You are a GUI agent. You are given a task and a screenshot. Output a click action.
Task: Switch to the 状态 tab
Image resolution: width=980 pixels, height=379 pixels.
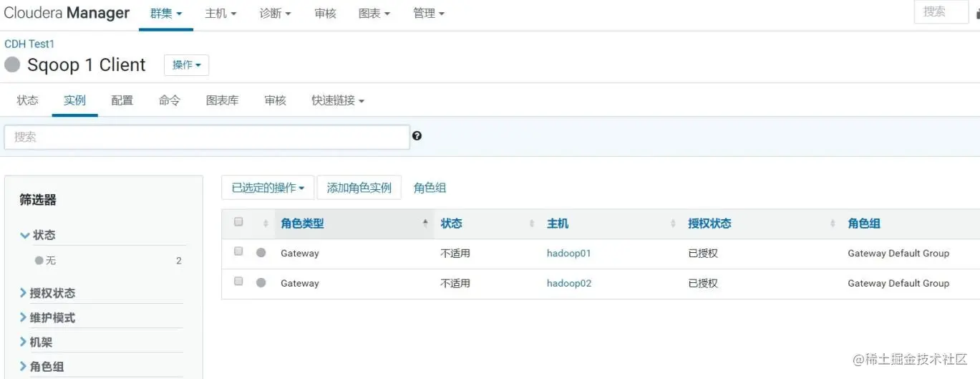27,100
